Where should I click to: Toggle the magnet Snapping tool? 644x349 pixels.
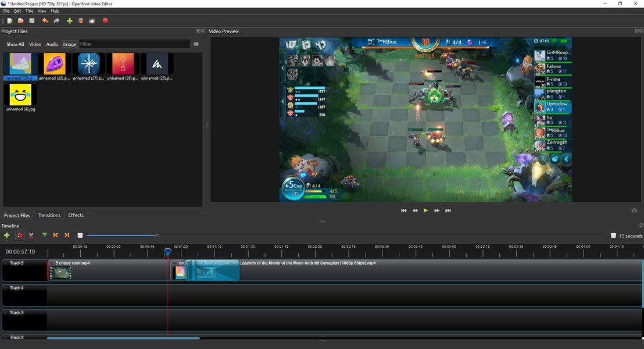click(20, 236)
